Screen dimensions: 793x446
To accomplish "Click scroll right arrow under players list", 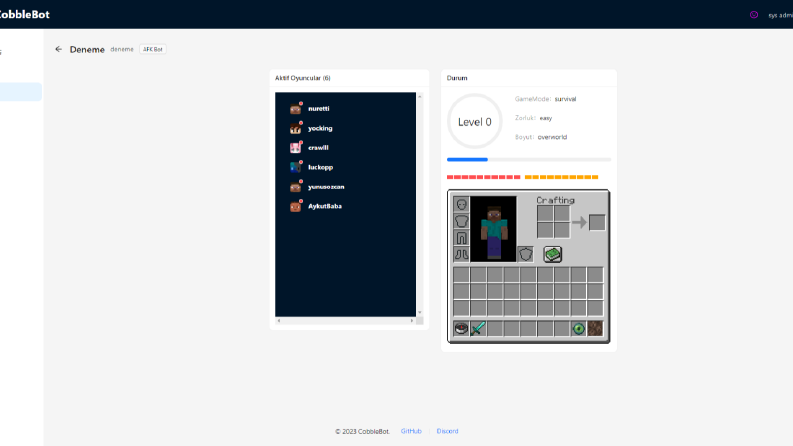I will click(x=412, y=321).
